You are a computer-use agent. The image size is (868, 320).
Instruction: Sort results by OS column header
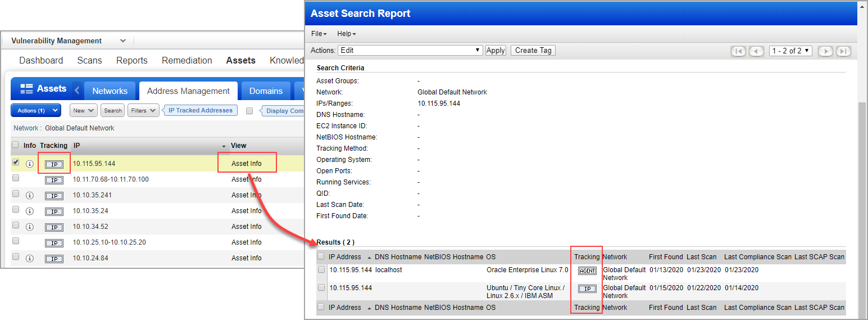pos(491,256)
